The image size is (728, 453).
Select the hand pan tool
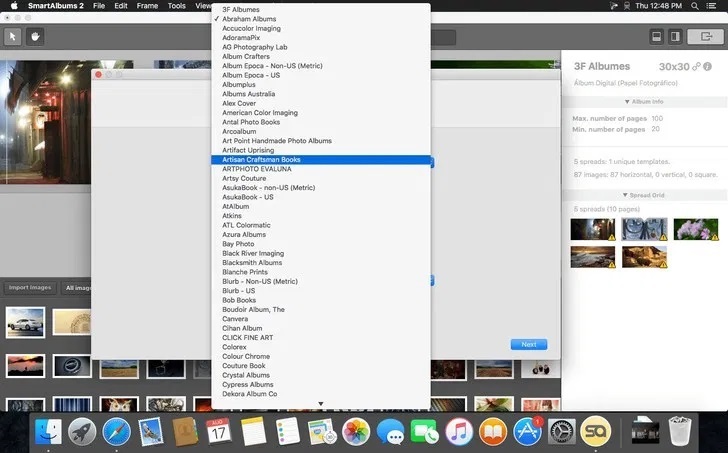(35, 37)
